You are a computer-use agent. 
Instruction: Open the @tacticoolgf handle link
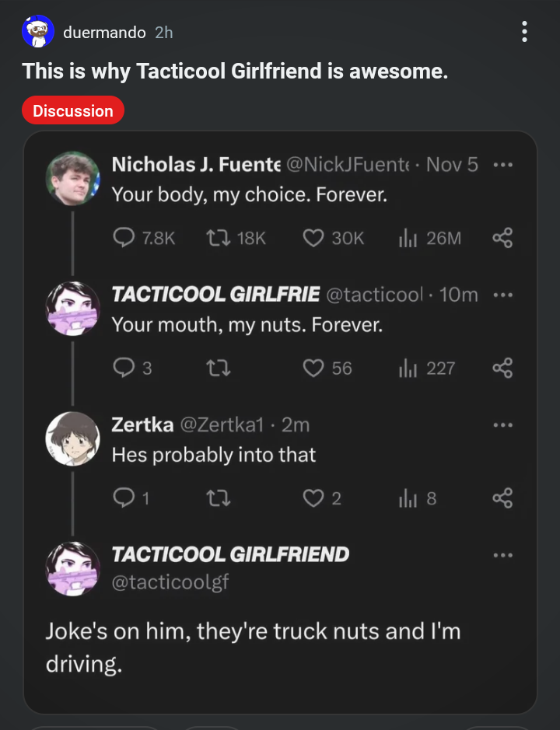tap(170, 582)
